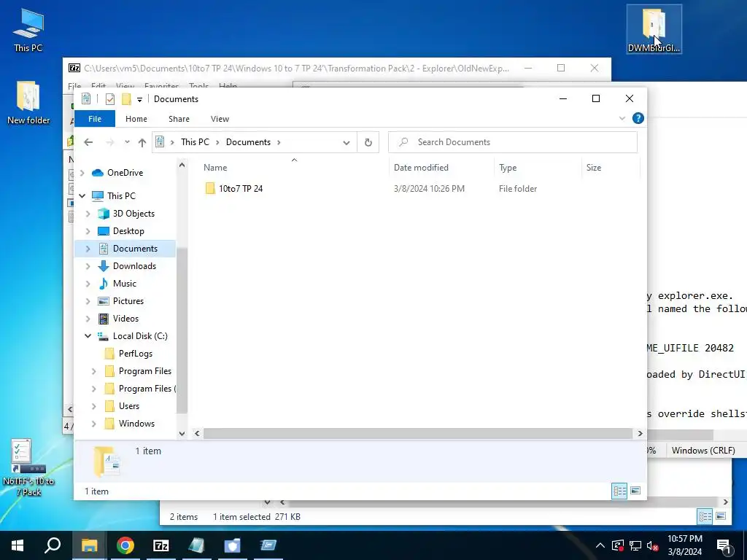Image resolution: width=747 pixels, height=560 pixels.
Task: Expand the chevron after Documents in breadcrumb
Action: pyautogui.click(x=279, y=142)
